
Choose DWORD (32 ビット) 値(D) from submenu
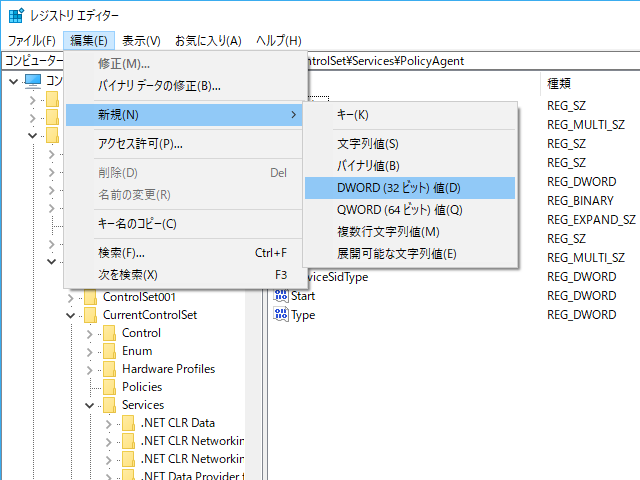[410, 188]
